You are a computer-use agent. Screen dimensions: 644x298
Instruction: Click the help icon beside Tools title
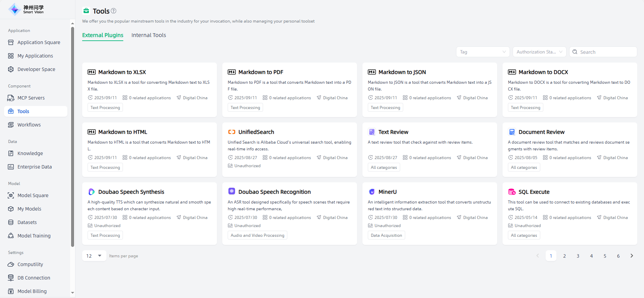114,11
